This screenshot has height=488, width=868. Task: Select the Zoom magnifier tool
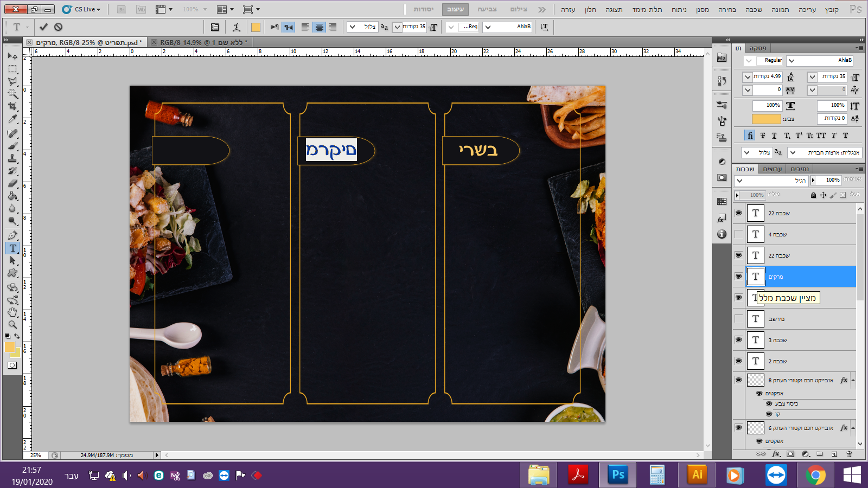(12, 325)
